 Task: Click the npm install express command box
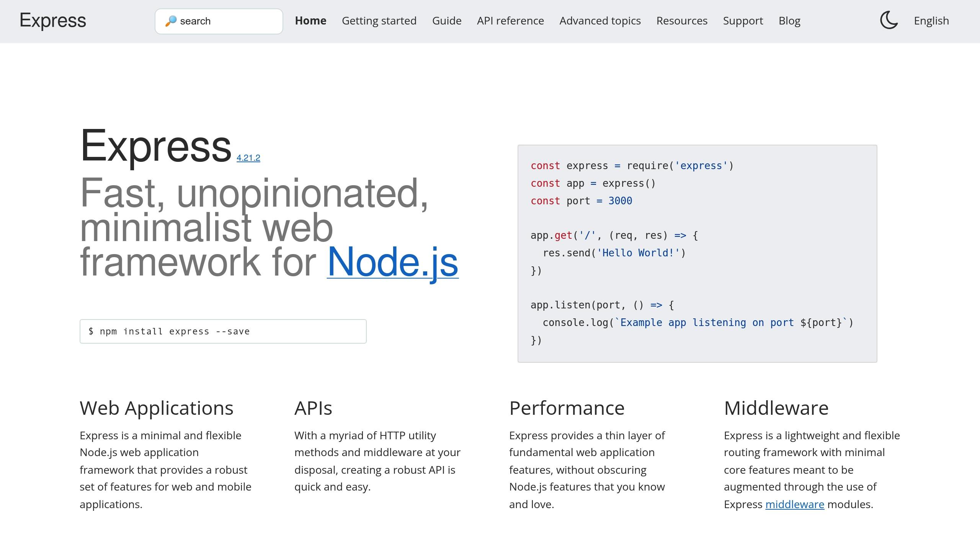(x=223, y=331)
